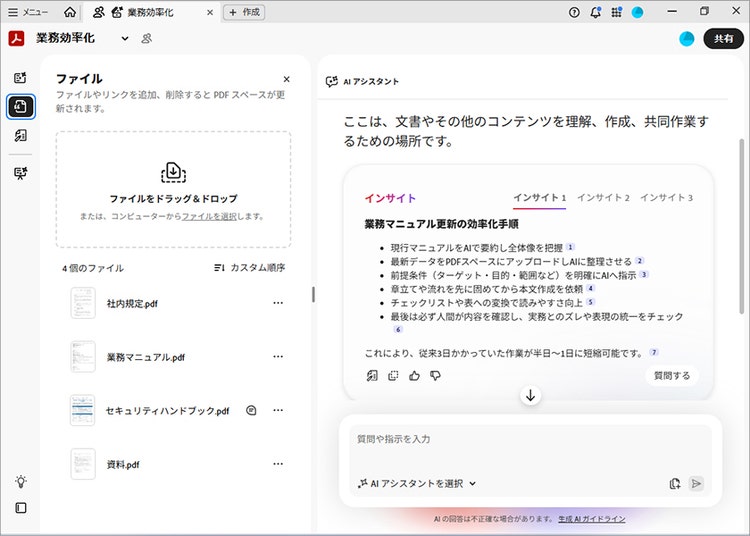750x536 pixels.
Task: Click citation marker 4
Action: (591, 288)
